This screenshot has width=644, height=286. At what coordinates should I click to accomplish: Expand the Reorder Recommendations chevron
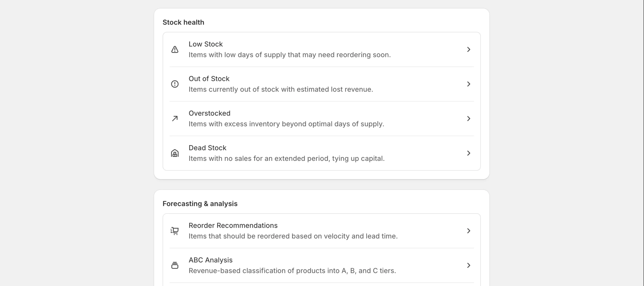pos(469,231)
